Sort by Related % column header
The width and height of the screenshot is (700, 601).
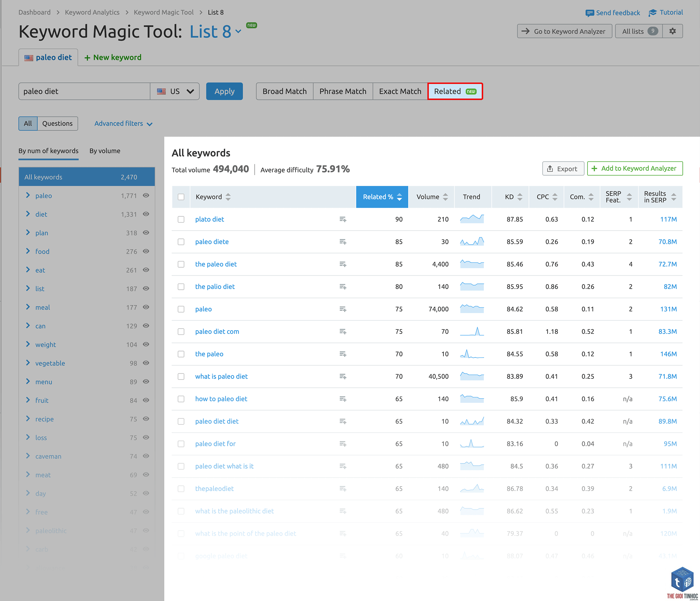click(382, 197)
